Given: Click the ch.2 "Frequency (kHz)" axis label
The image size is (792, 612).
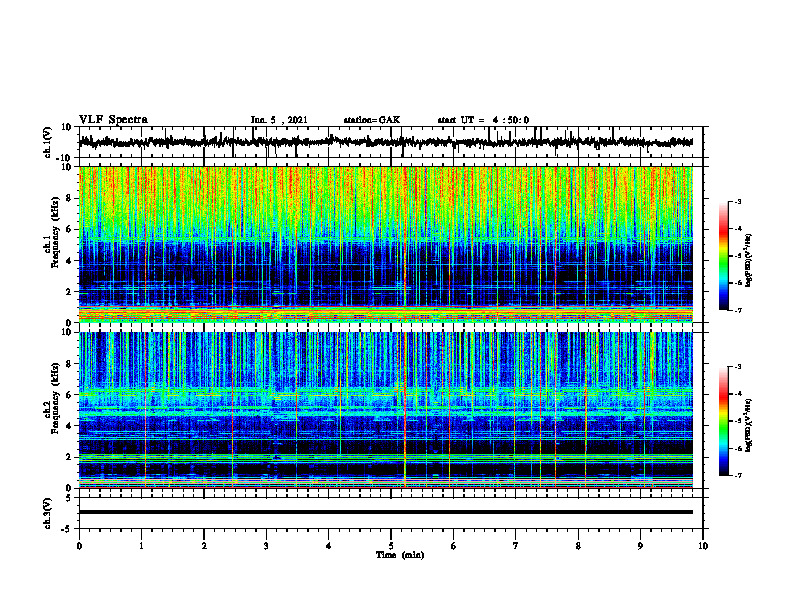Looking at the screenshot, I should tap(55, 398).
